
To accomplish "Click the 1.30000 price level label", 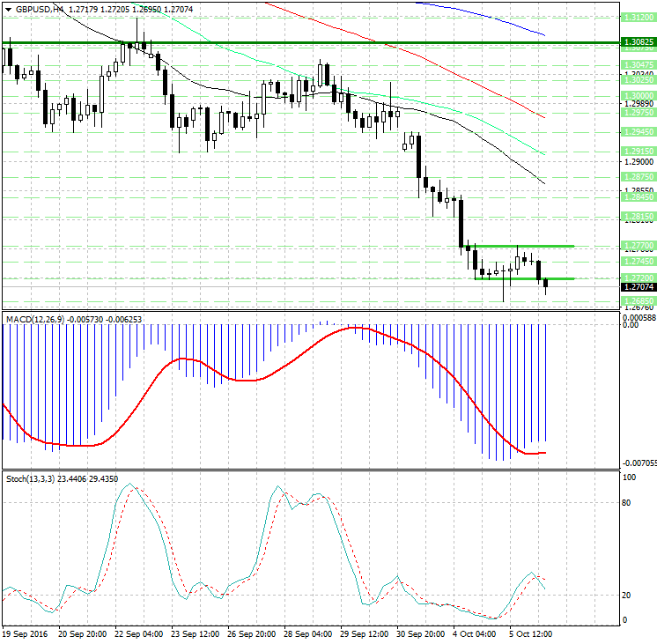I will (x=637, y=95).
